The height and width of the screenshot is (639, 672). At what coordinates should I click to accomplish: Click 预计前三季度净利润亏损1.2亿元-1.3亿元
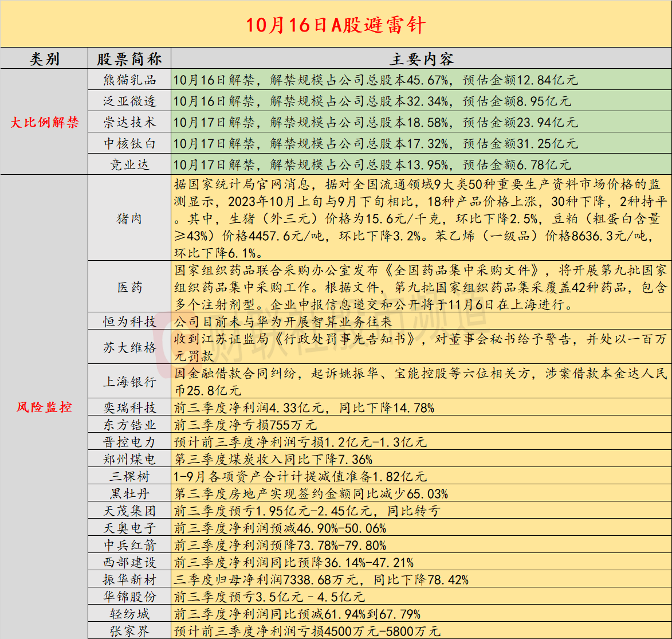point(300,442)
